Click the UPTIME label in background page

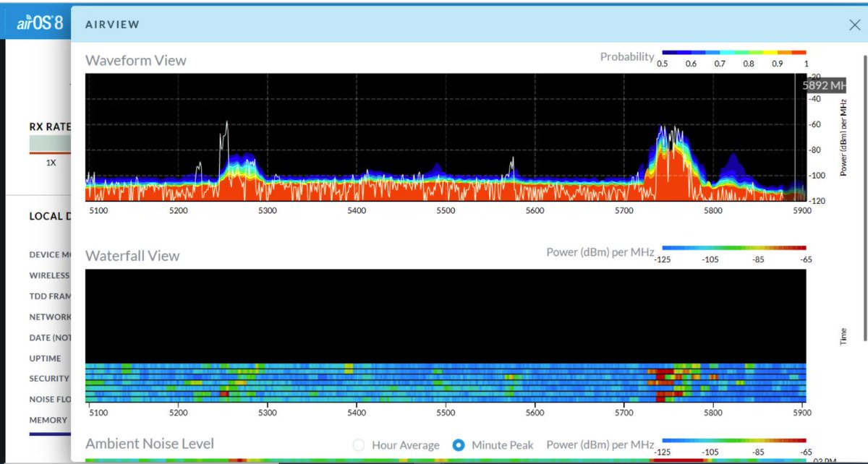(45, 358)
